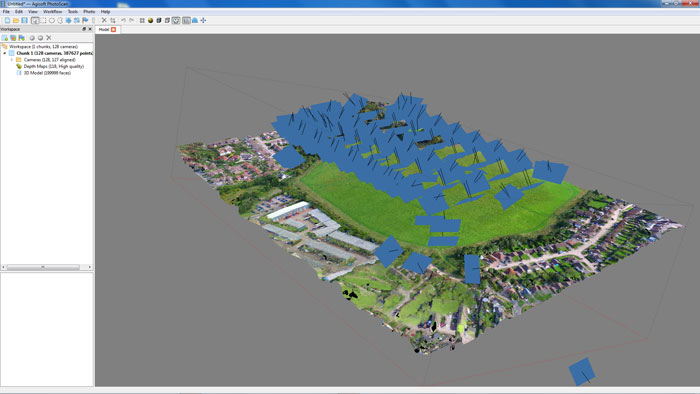Viewport: 700px width, 394px height.
Task: Expand the Cameras folder in Workspace
Action: [12, 60]
